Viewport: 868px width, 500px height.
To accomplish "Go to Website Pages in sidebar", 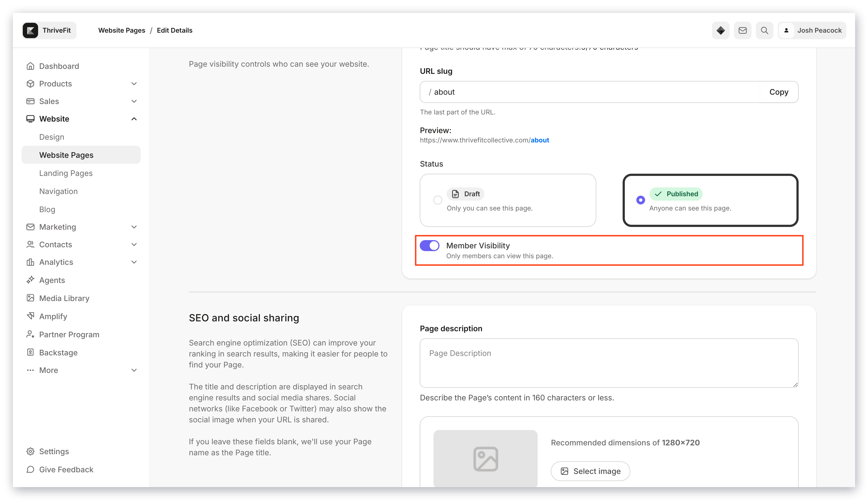I will click(81, 155).
